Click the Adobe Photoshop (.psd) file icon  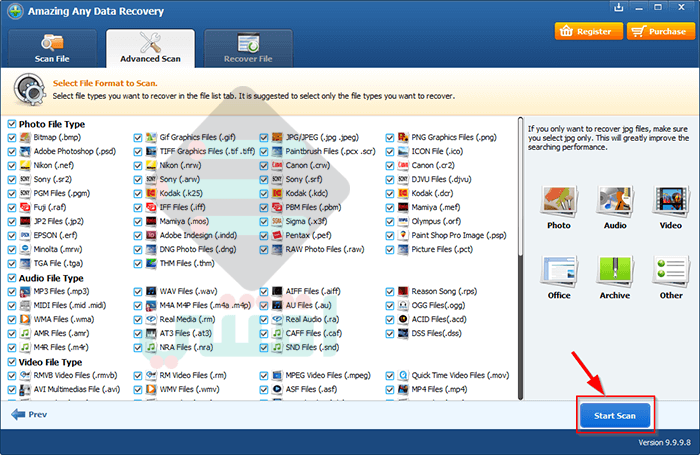click(x=25, y=151)
